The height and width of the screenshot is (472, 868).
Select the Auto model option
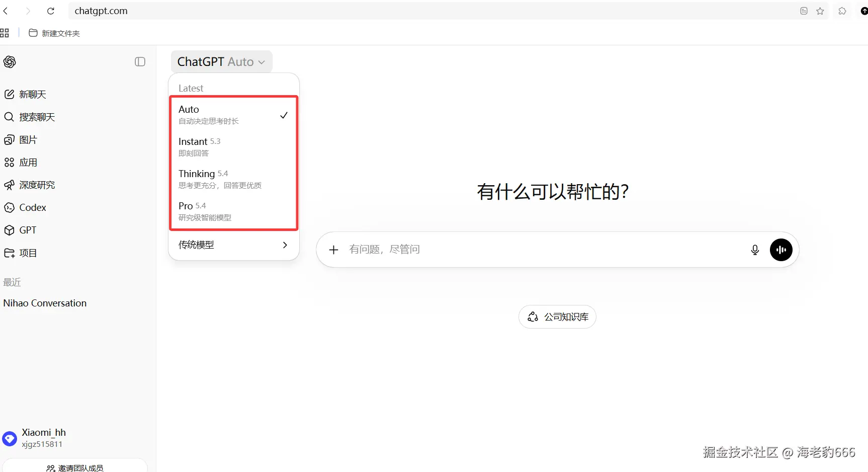[x=234, y=115]
